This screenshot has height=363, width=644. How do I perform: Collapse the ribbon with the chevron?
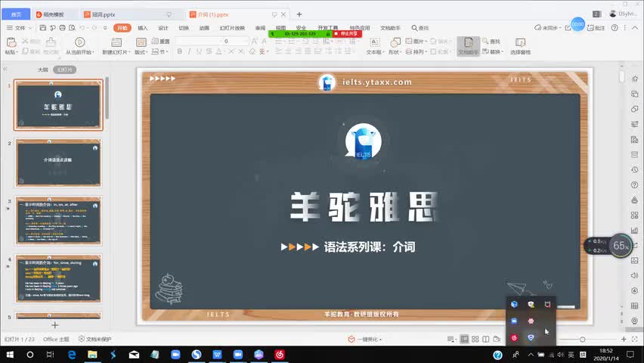click(x=635, y=28)
